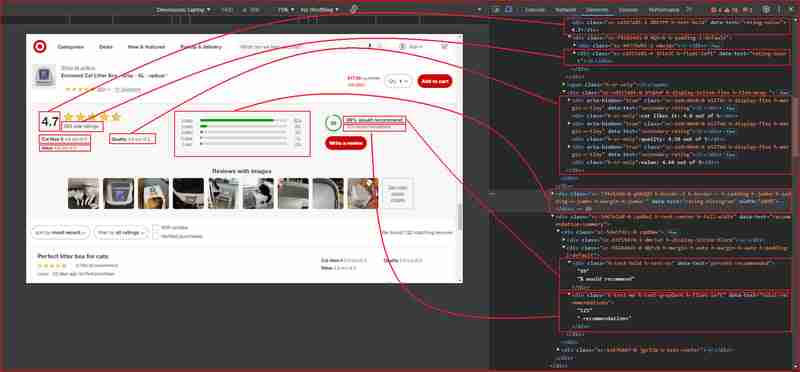Click the litter box product thumbnail
Viewport: 800px width, 372px height.
click(x=44, y=76)
